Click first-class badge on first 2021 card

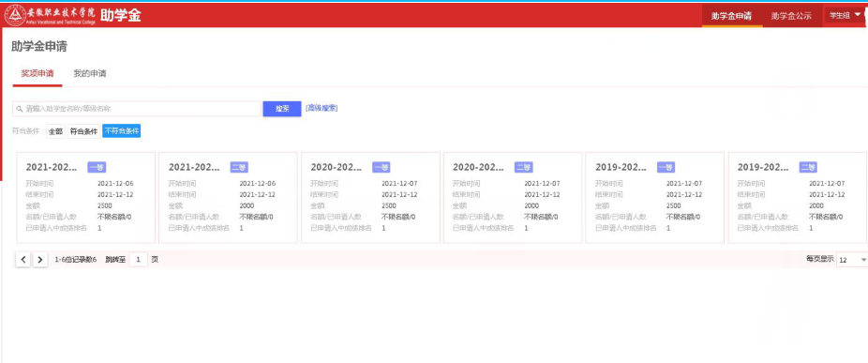[97, 167]
